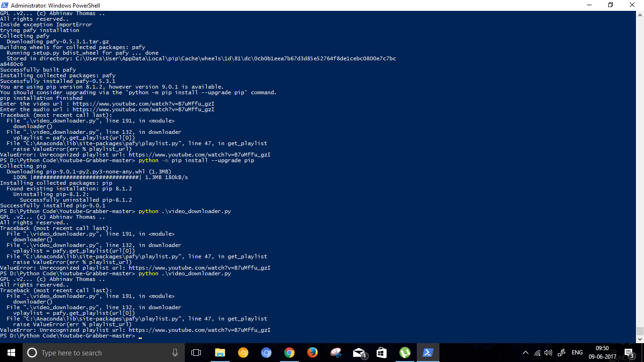Click the Inside exception ImportError line
Viewport: 644px width, 362px height.
46,25
